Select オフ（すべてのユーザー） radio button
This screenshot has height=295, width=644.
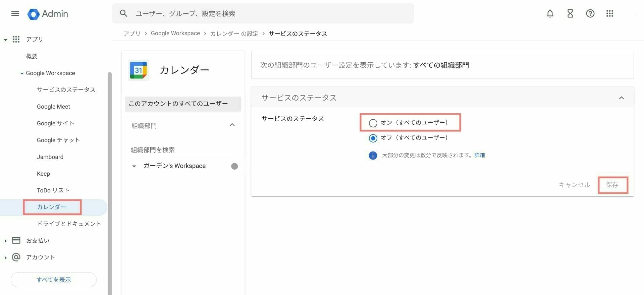click(x=373, y=138)
